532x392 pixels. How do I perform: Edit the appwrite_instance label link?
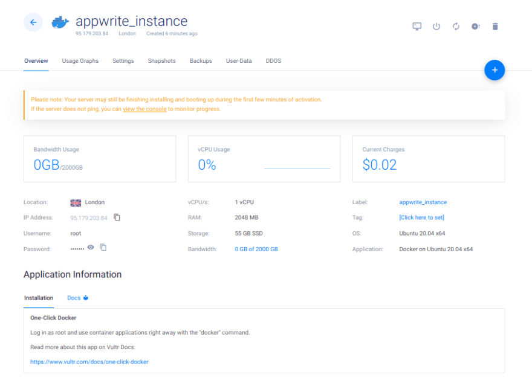[423, 202]
